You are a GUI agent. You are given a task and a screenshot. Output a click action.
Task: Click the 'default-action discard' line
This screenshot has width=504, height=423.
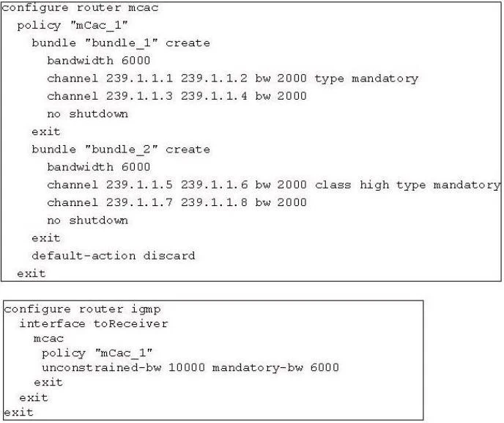[x=114, y=256]
